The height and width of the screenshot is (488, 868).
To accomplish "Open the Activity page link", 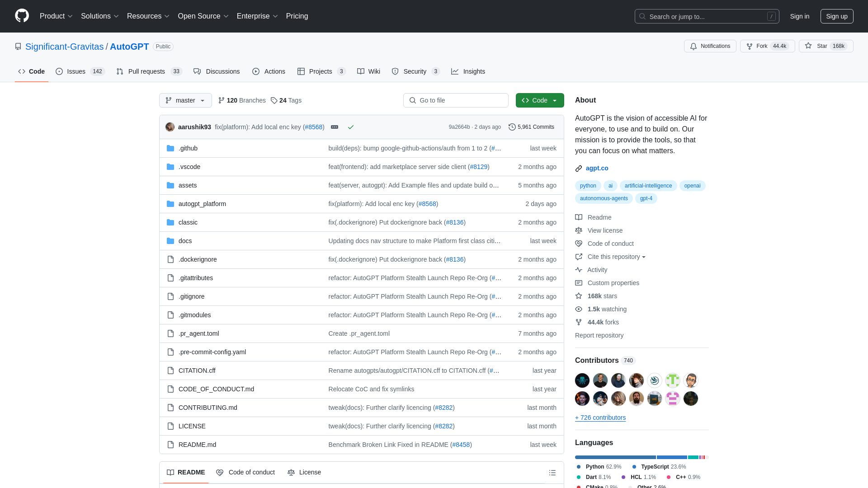I will (x=591, y=270).
